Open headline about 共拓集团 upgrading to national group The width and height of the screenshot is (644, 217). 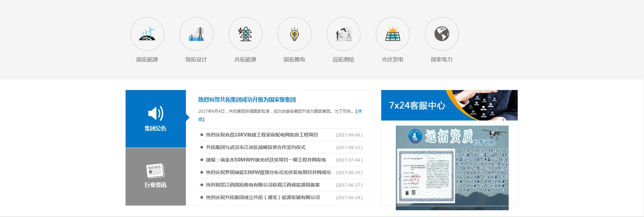[x=247, y=100]
